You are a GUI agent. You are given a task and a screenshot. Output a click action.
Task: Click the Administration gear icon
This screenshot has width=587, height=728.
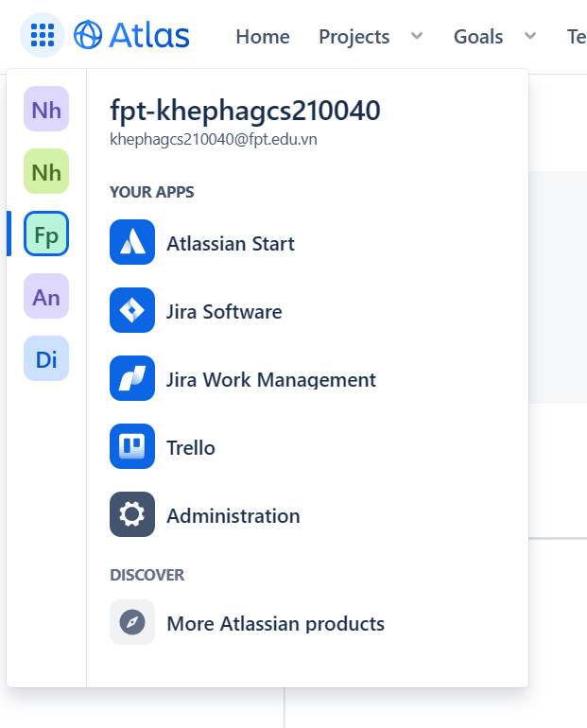point(132,514)
